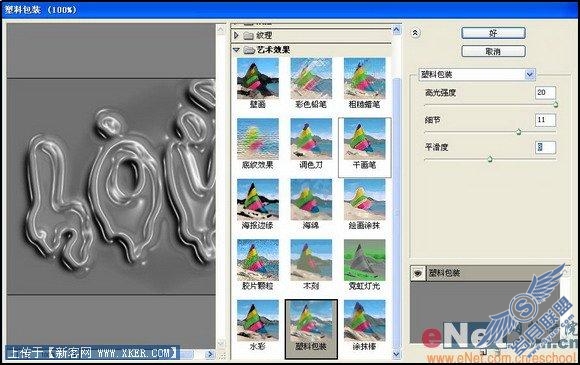This screenshot has height=365, width=580.
Task: Select the 水彩 watercolor filter thumbnail
Action: coord(257,325)
